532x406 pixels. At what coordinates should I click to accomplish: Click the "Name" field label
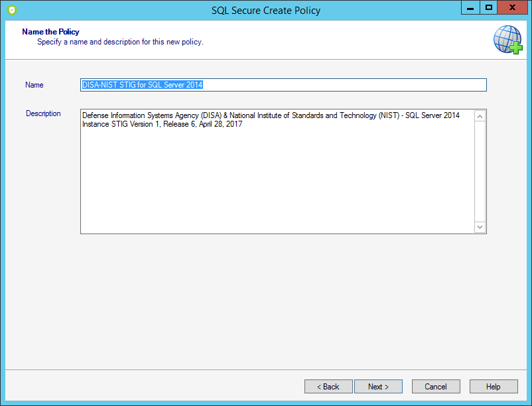pos(34,85)
